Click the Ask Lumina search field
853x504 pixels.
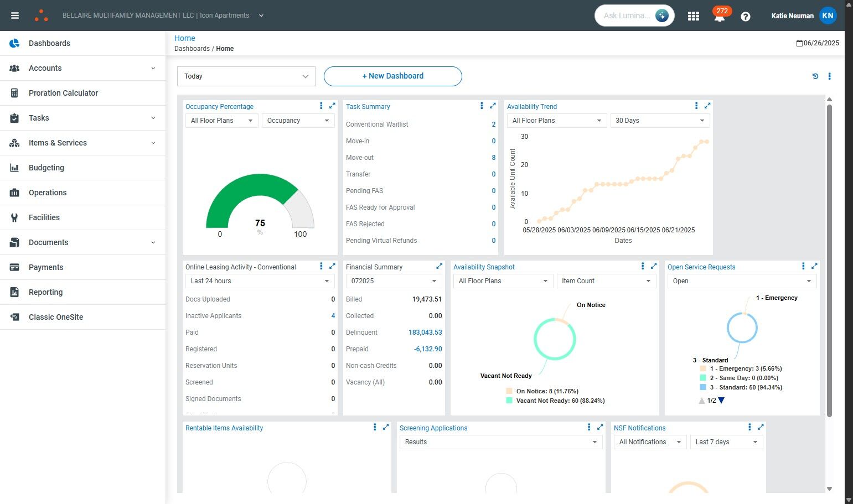626,15
